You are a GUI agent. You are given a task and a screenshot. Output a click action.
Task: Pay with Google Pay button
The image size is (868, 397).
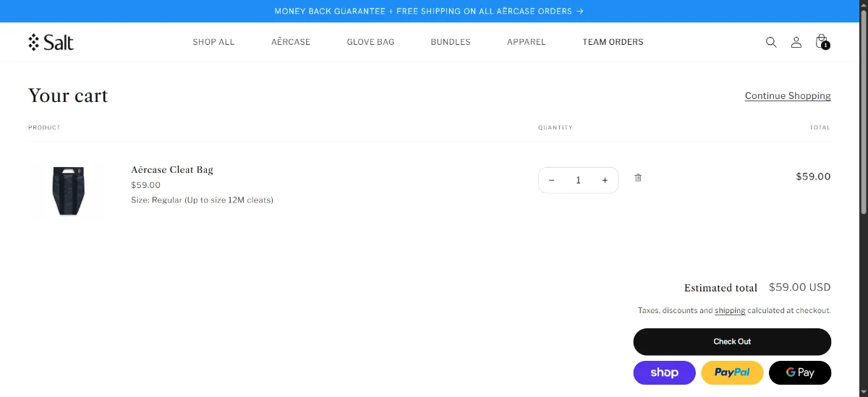800,372
